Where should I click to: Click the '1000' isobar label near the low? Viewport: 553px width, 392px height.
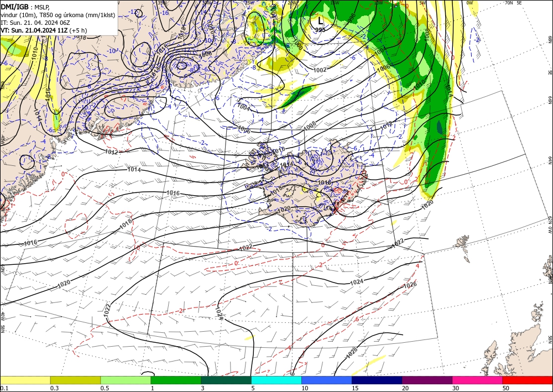tap(298, 45)
